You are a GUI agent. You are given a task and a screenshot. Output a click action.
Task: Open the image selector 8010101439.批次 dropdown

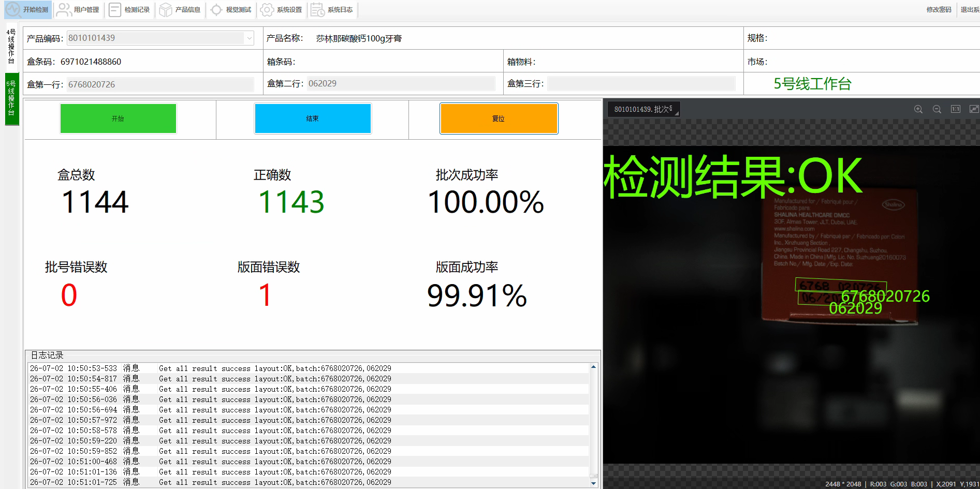pyautogui.click(x=643, y=109)
